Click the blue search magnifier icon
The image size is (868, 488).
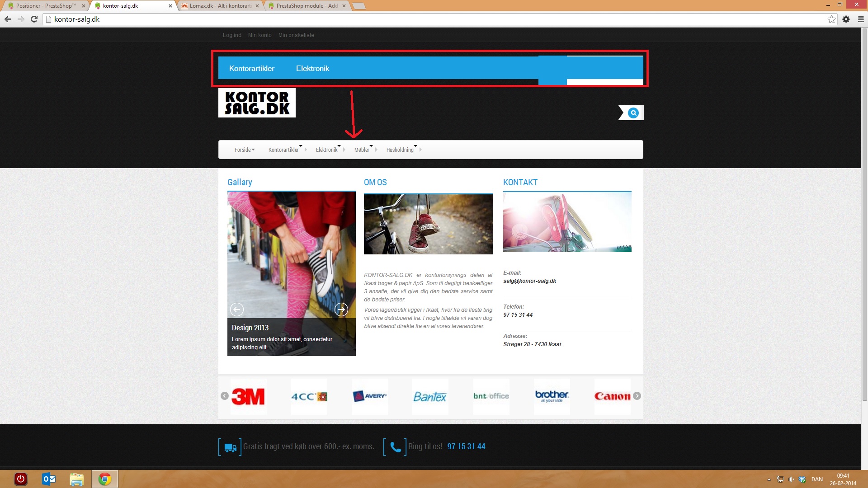coord(633,113)
